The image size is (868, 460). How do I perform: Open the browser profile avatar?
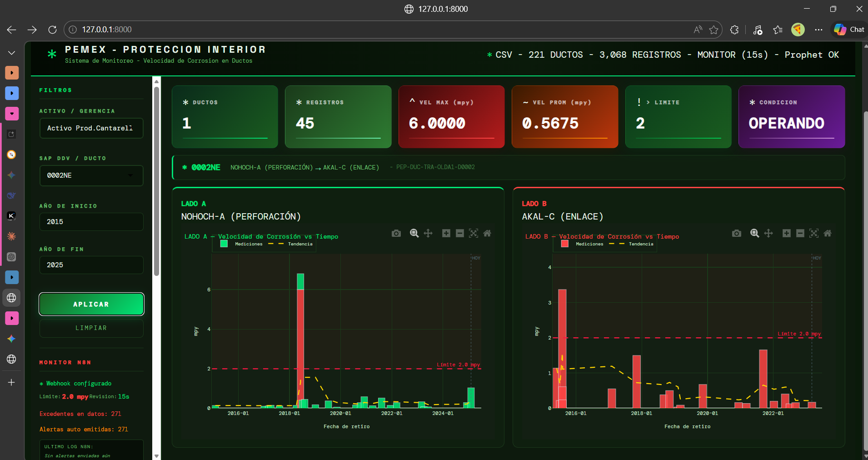tap(798, 30)
